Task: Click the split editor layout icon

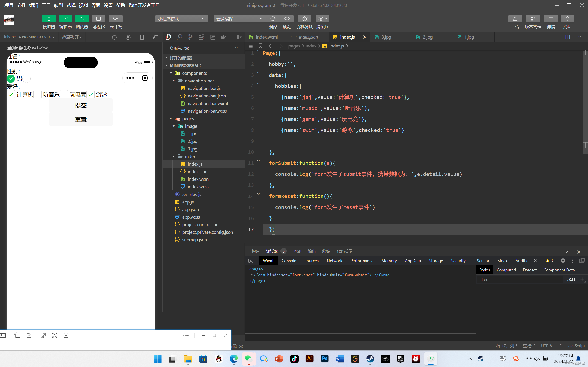Action: tap(568, 37)
